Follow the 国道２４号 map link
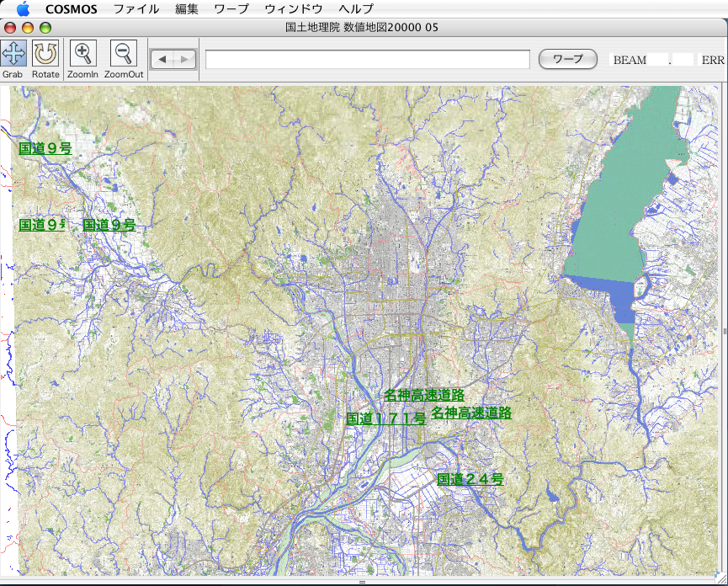The image size is (728, 586). [x=470, y=479]
